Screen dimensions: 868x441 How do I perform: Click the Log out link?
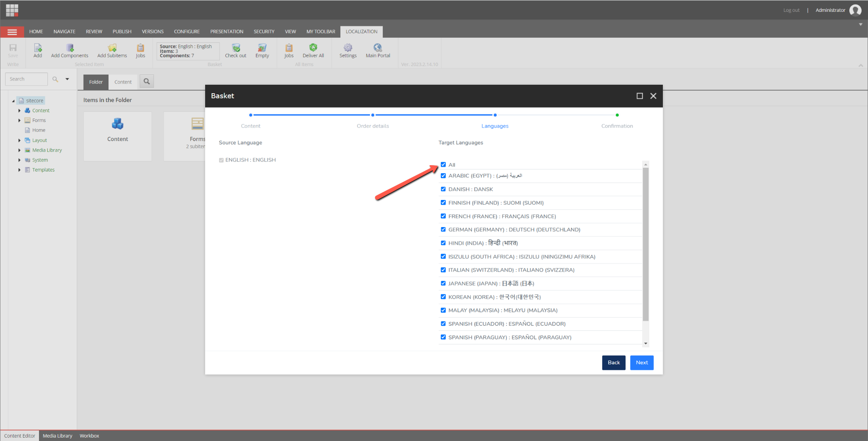(791, 10)
